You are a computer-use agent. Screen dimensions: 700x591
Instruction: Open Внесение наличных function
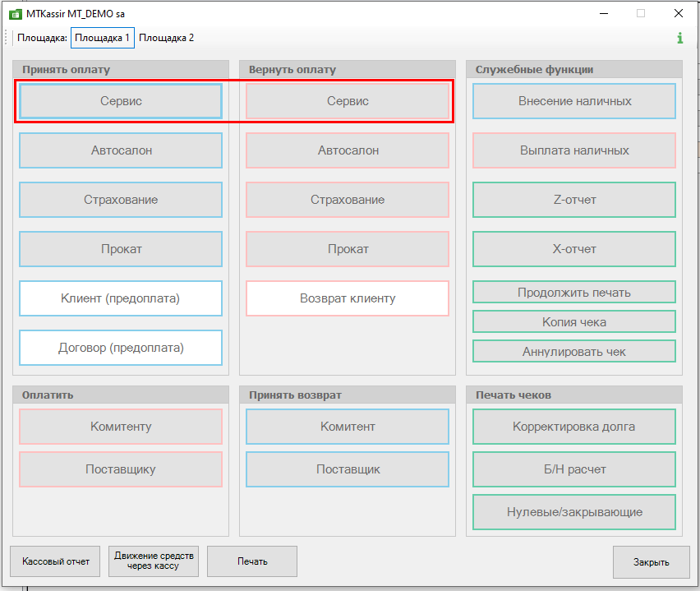[x=574, y=101]
